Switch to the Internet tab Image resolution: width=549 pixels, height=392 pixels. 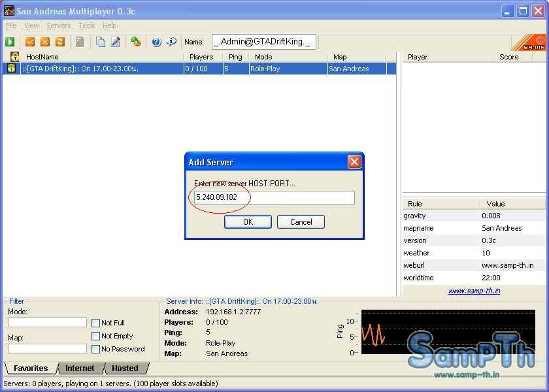tap(80, 368)
